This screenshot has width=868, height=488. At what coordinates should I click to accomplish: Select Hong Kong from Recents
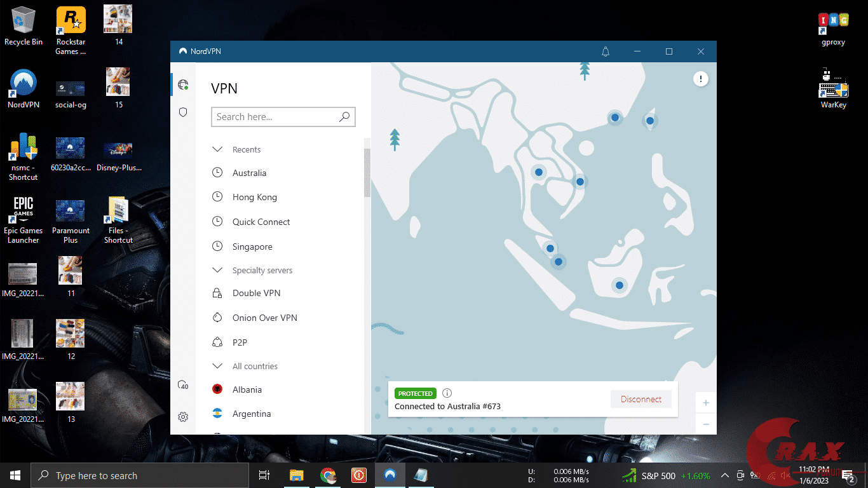[x=254, y=197]
